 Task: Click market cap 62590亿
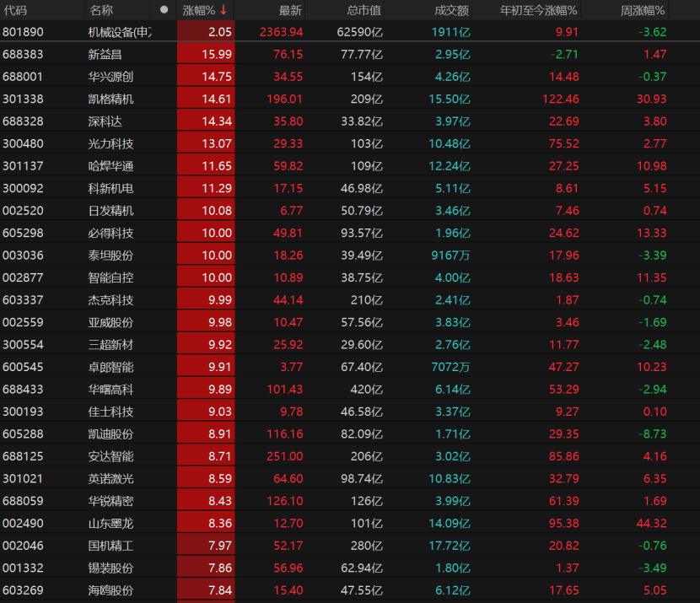click(x=360, y=32)
